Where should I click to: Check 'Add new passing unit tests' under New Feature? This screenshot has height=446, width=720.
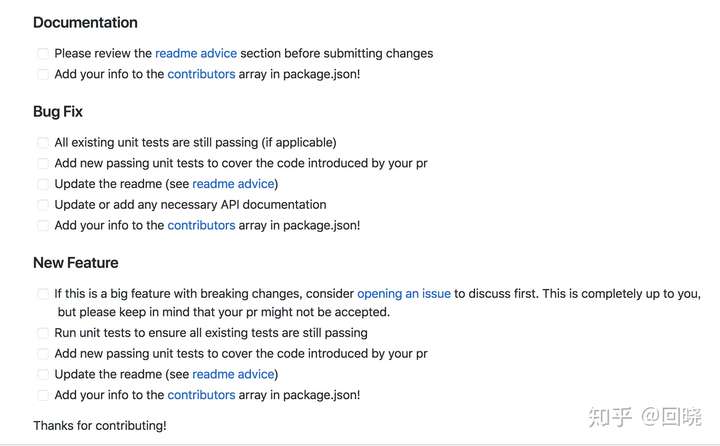[x=43, y=354]
